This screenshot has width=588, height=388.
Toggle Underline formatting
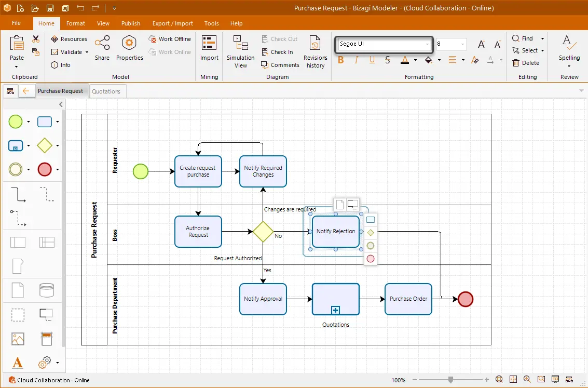(x=372, y=60)
